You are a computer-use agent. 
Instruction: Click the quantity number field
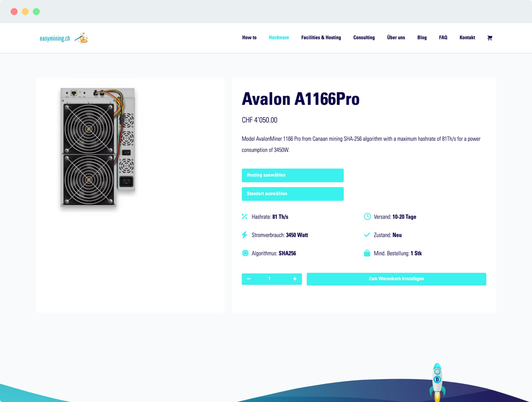(x=269, y=279)
